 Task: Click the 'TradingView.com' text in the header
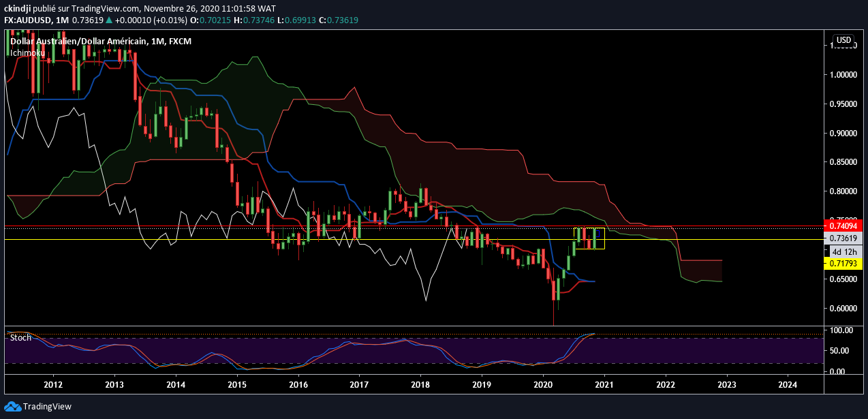coord(105,8)
